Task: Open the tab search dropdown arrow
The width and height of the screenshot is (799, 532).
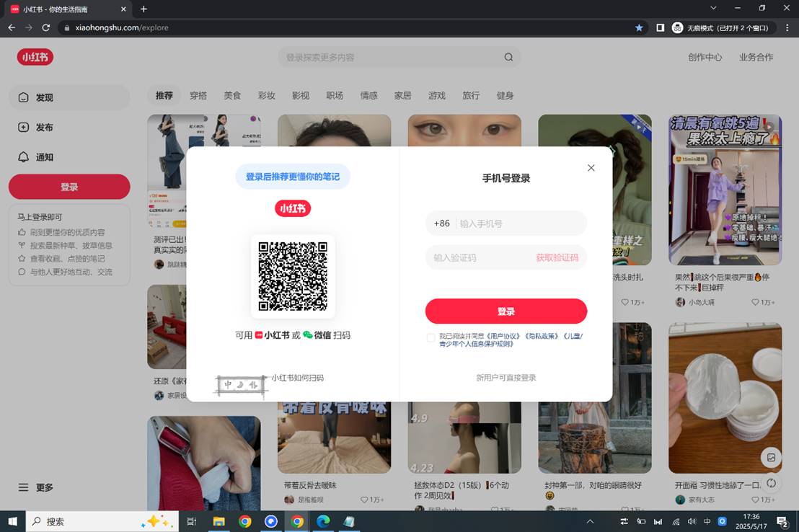Action: coord(713,8)
